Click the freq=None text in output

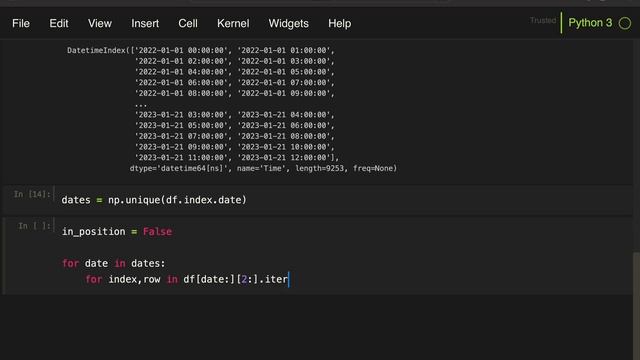tap(374, 169)
